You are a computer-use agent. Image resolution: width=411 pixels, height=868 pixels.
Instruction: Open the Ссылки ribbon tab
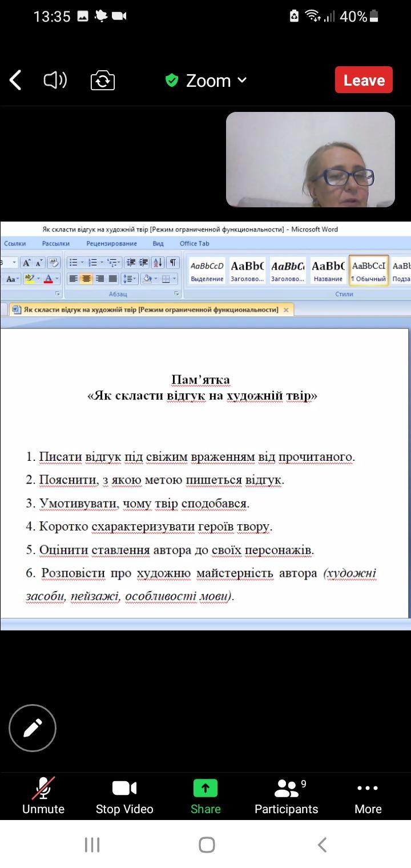tap(15, 243)
